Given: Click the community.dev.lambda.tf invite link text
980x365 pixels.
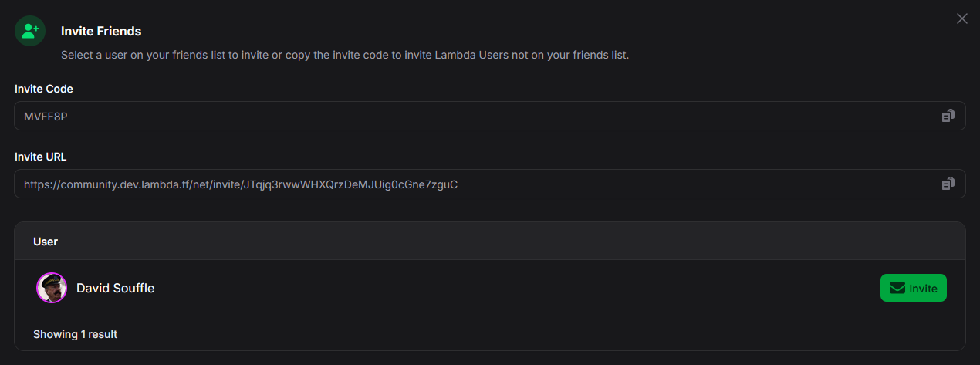Looking at the screenshot, I should 241,184.
